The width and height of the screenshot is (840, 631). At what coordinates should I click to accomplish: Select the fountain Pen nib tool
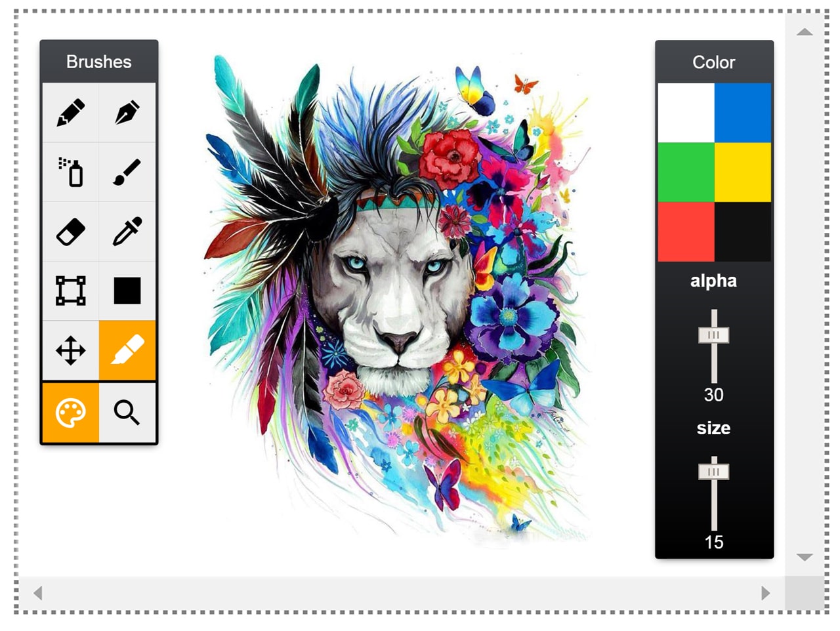127,112
